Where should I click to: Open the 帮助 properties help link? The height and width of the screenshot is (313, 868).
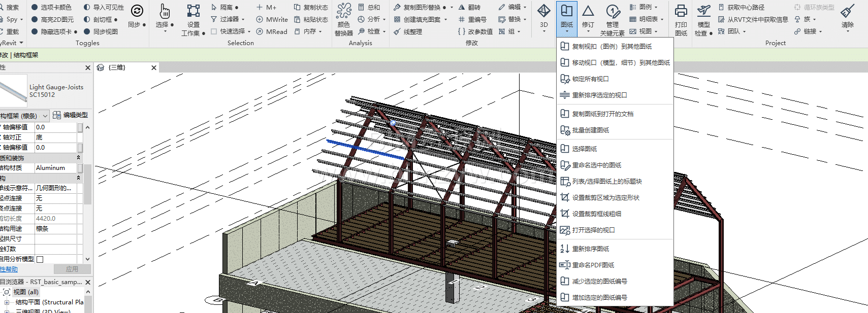point(9,269)
